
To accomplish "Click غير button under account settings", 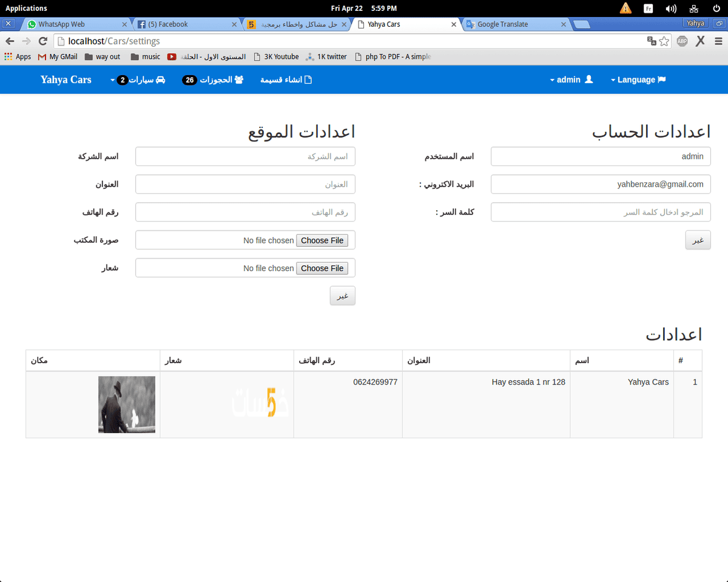I will click(698, 240).
